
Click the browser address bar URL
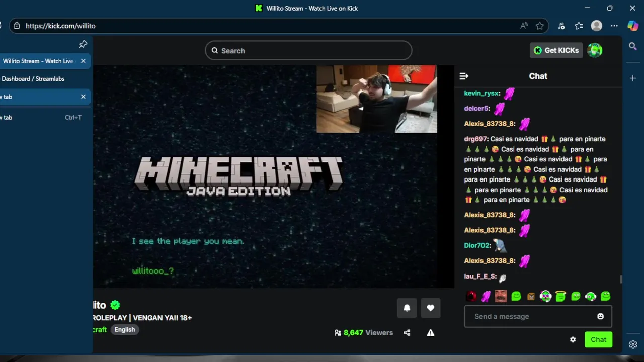coord(60,26)
